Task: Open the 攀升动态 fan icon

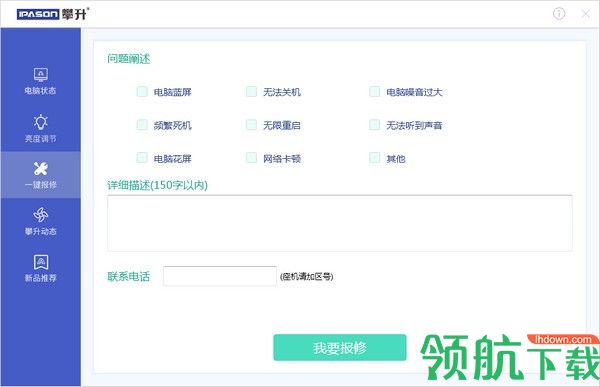Action: 41,215
